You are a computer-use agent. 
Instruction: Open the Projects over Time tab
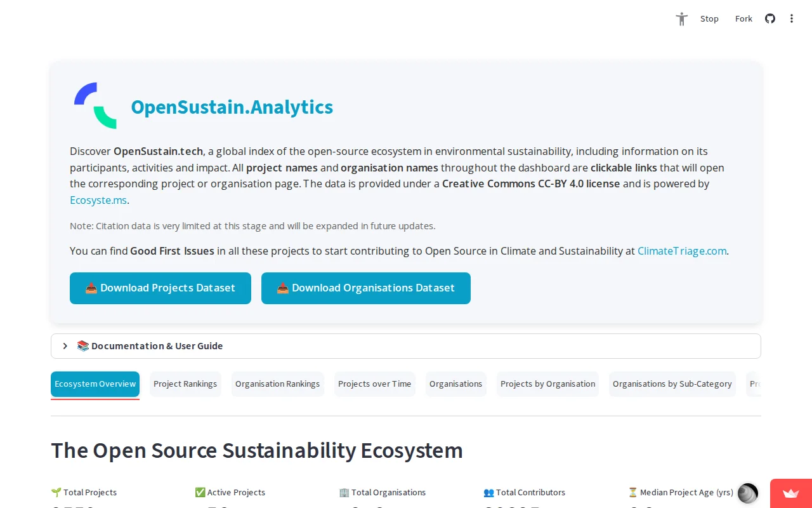point(375,384)
